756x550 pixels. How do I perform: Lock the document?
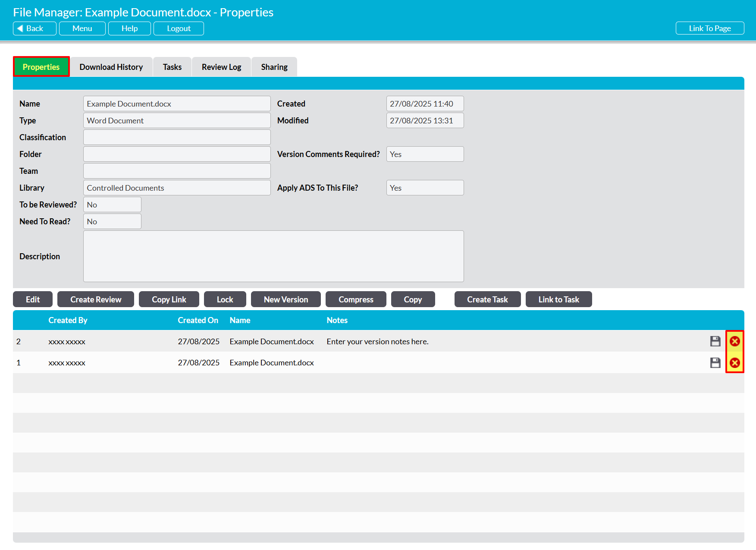[225, 299]
